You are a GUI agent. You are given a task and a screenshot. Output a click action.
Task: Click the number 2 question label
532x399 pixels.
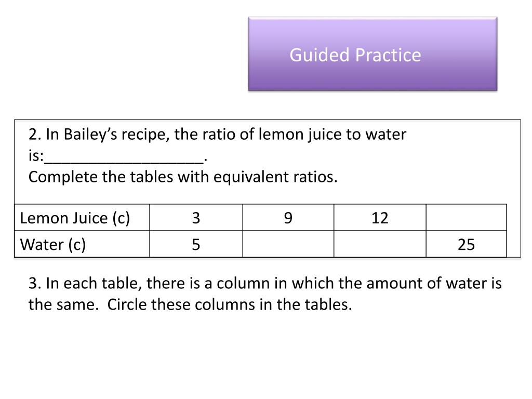(x=35, y=135)
